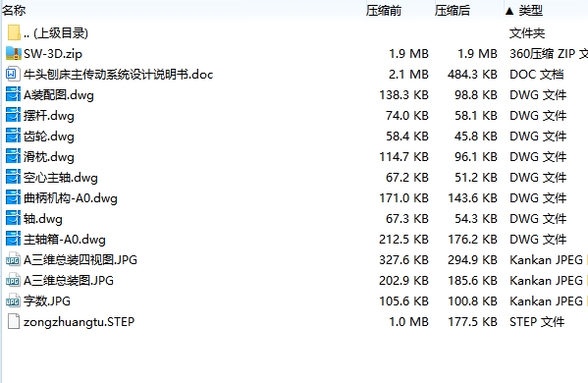Select the file name A装配图.dwg
Screen dimensions: 588x383
pyautogui.click(x=59, y=95)
